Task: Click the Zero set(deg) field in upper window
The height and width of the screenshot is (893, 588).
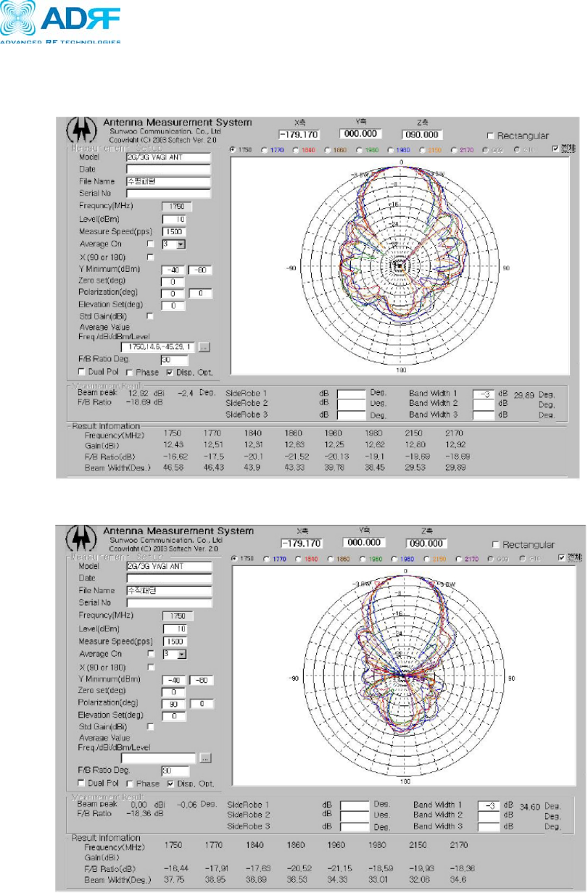Action: pos(174,281)
